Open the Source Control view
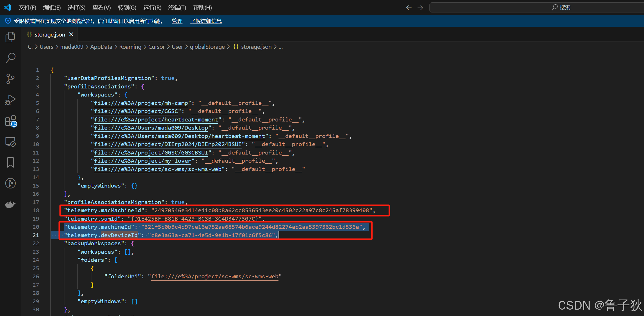Screen dimensions: 644x316 (10, 79)
